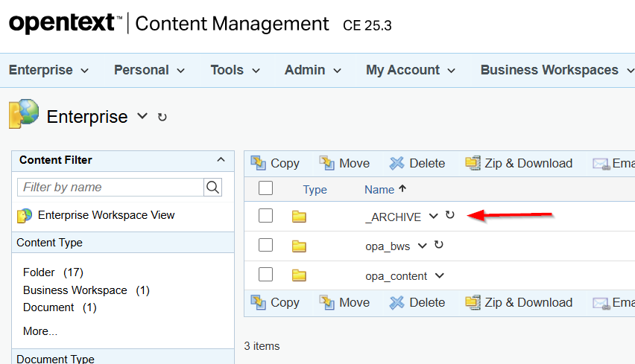Click the Enterprise Workspace View icon
The height and width of the screenshot is (364, 635).
pyautogui.click(x=25, y=216)
